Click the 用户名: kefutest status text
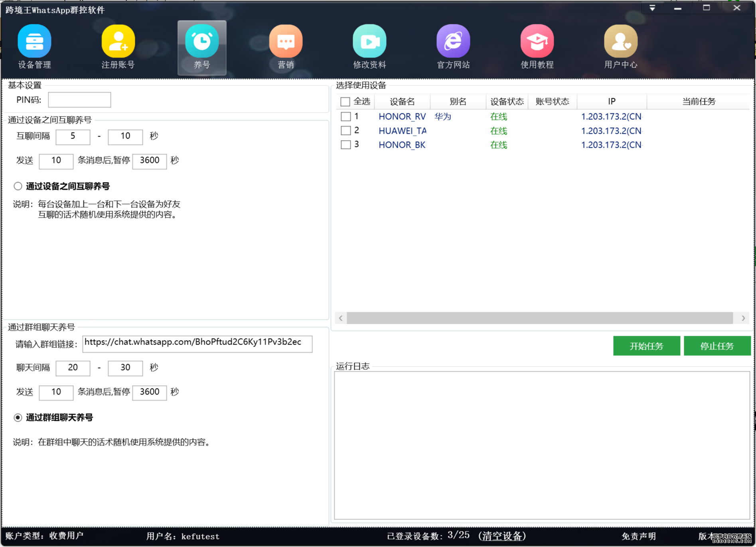 pyautogui.click(x=183, y=536)
